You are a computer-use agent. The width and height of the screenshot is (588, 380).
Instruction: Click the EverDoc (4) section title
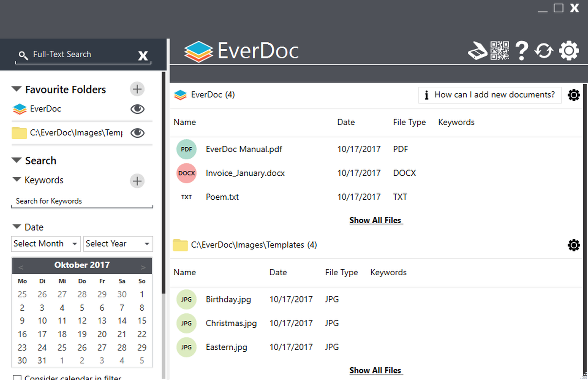213,95
